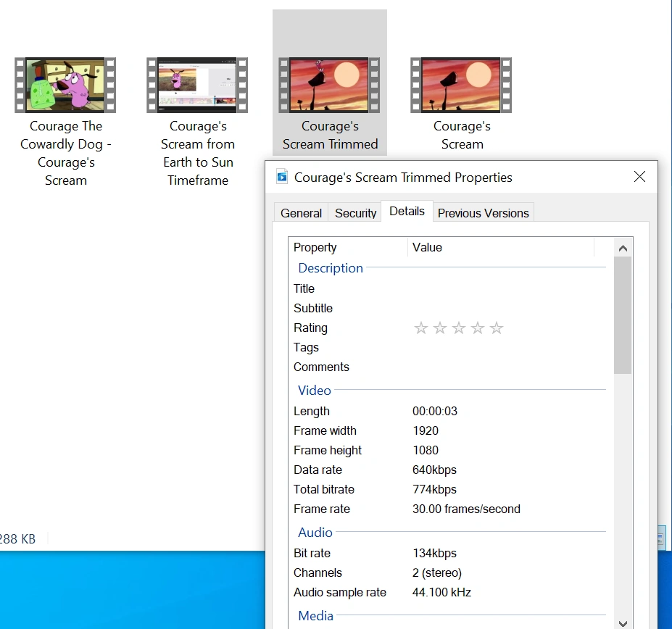
Task: Select the Frame height value 1080
Action: pyautogui.click(x=425, y=450)
